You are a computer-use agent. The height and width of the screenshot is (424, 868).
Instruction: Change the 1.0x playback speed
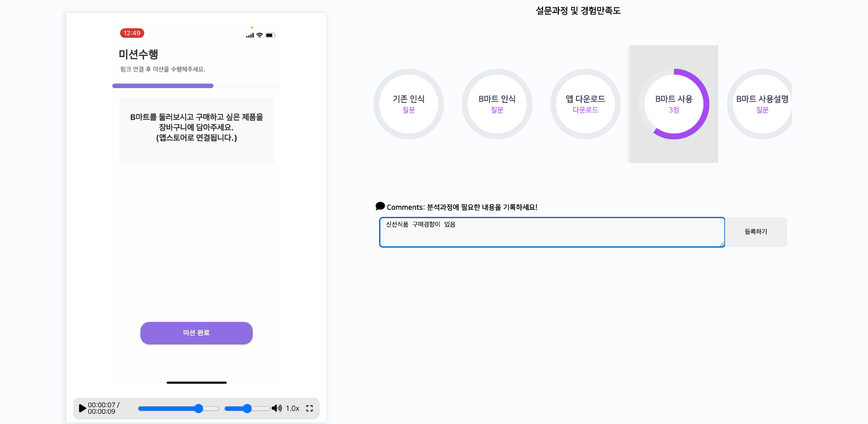[x=293, y=408]
